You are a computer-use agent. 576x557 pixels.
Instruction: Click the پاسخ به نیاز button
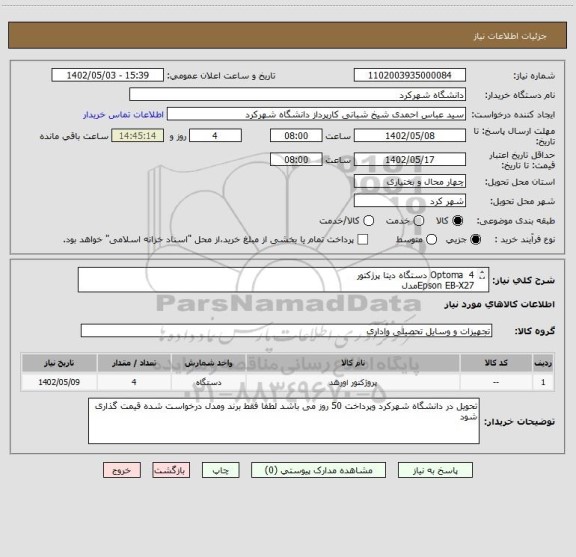tap(435, 470)
